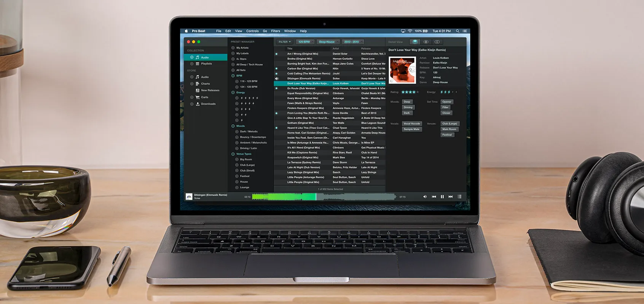
Task: Toggle the Opener set time tag
Action: point(446,102)
